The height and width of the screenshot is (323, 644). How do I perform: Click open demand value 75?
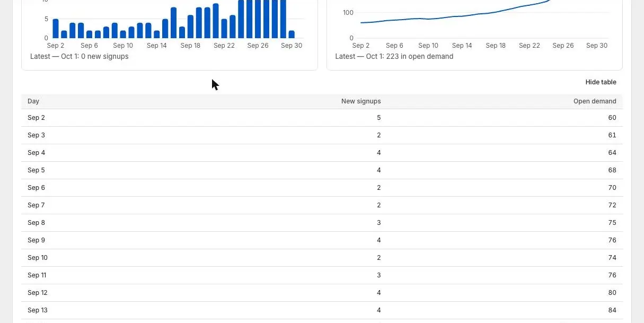612,223
